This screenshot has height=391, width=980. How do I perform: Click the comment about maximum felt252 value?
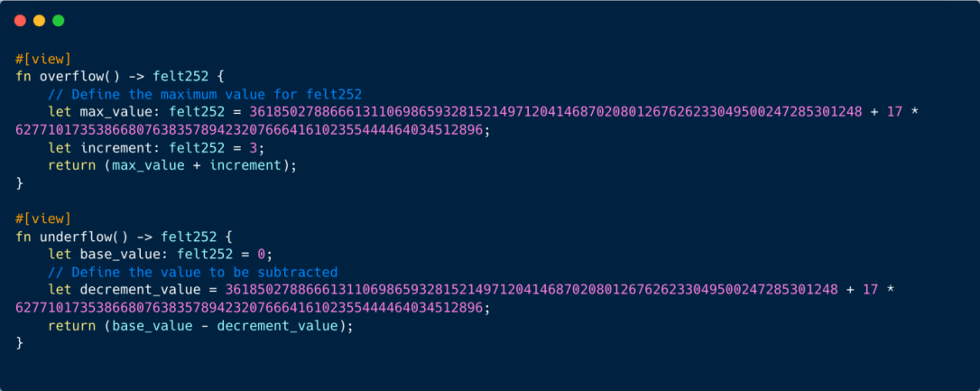coord(204,95)
